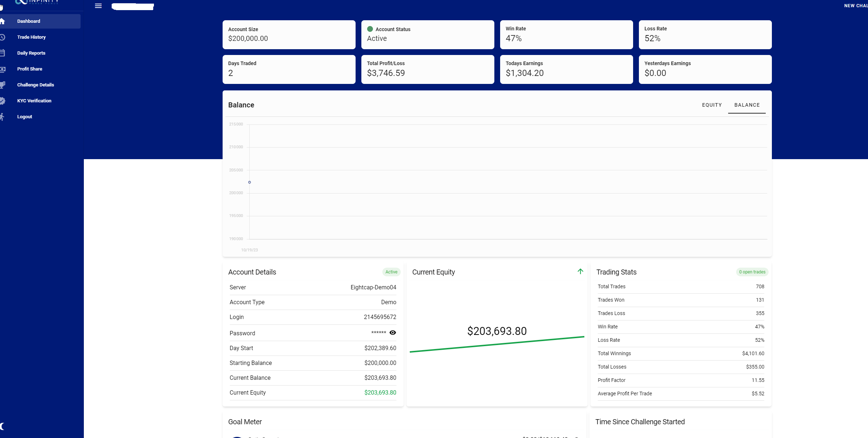Click the calendar icon for Daily Reports
This screenshot has width=868, height=438.
2,53
